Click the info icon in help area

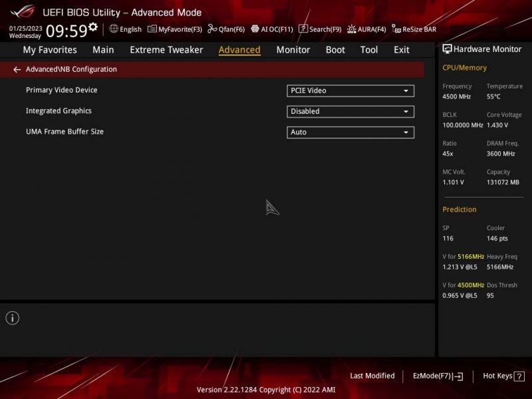click(x=13, y=318)
